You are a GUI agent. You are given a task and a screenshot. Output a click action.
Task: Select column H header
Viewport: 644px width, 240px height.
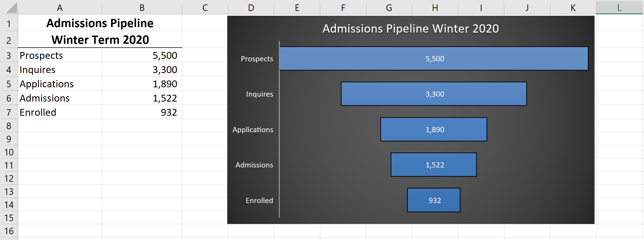[x=435, y=7]
